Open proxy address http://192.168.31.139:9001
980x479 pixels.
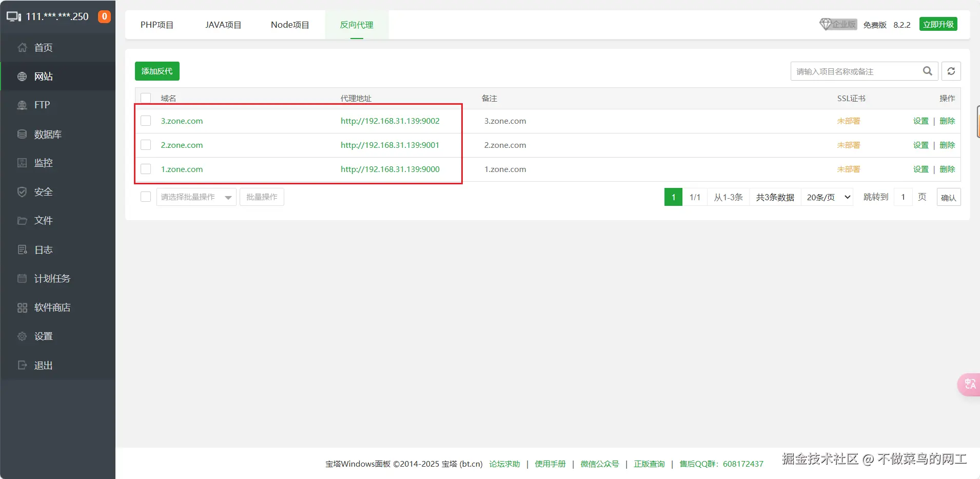click(390, 145)
